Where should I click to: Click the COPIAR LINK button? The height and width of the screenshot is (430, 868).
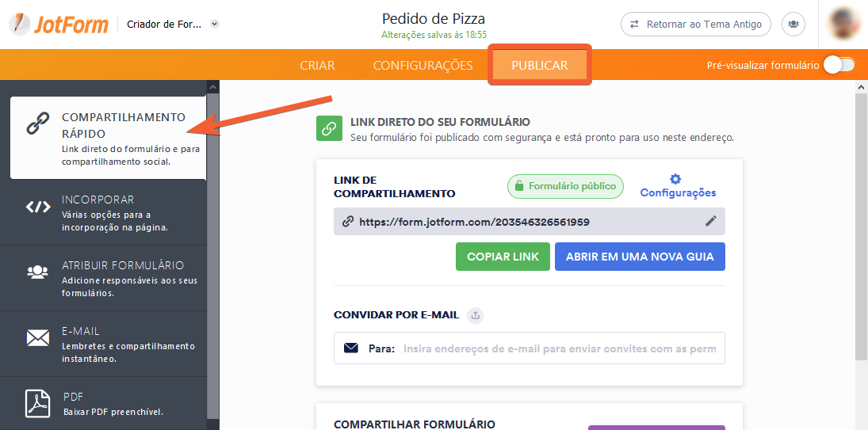503,257
